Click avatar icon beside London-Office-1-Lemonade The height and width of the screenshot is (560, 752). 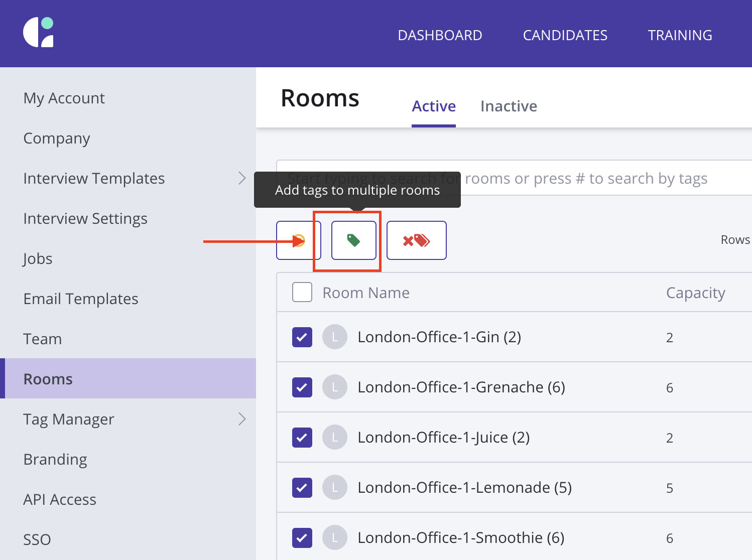[335, 488]
